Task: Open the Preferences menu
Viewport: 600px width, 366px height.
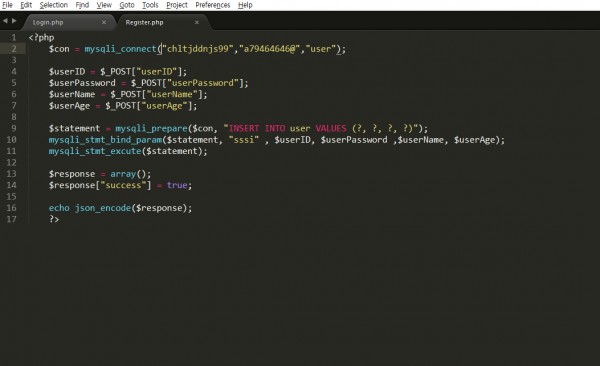Action: click(213, 5)
